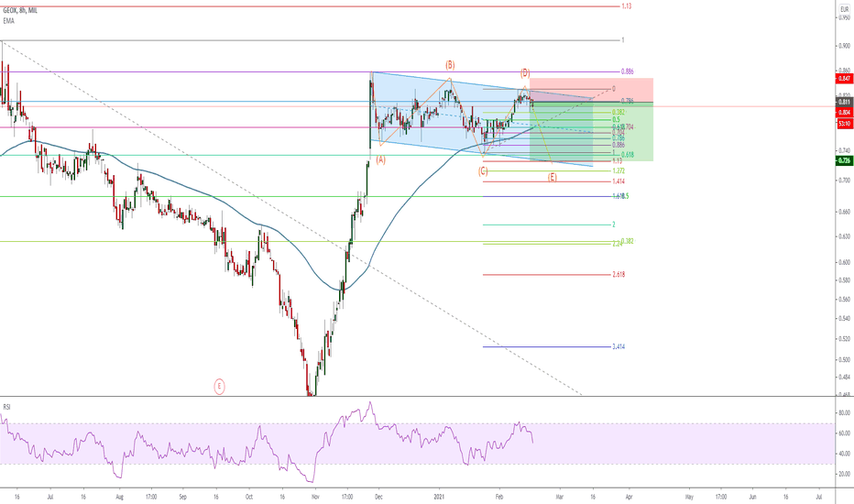Click the 0 level label near point D
This screenshot has height=504, width=854.
(x=614, y=89)
